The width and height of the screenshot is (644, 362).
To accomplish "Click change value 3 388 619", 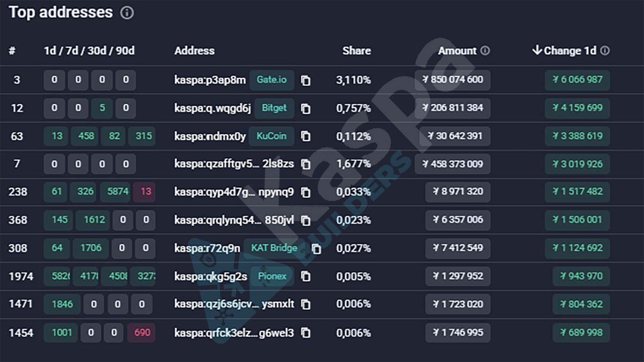I will (x=577, y=136).
